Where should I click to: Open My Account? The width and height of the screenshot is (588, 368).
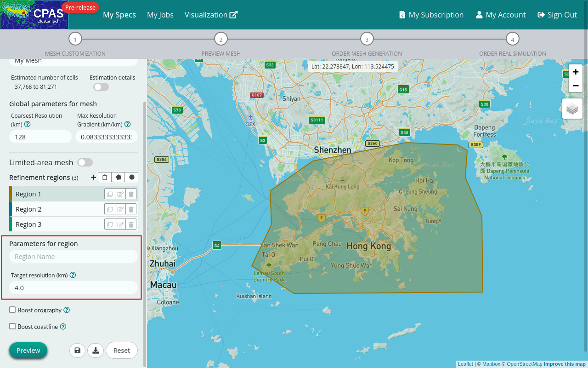(x=501, y=15)
